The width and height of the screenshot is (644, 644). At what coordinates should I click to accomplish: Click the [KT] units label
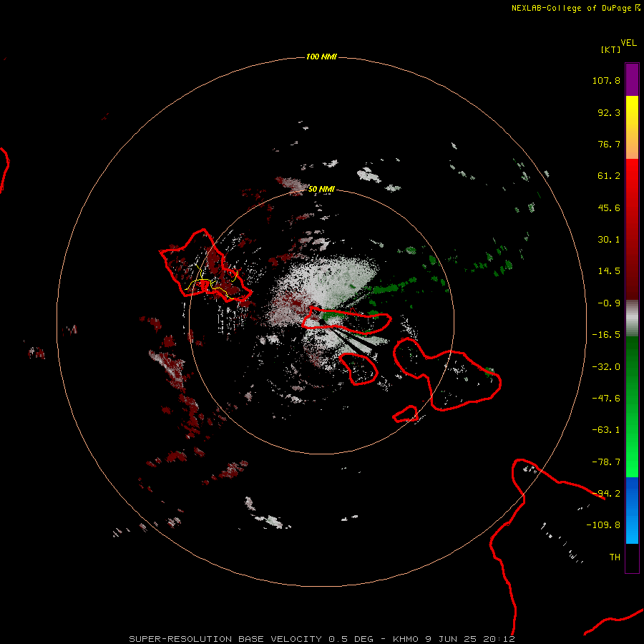coord(611,49)
